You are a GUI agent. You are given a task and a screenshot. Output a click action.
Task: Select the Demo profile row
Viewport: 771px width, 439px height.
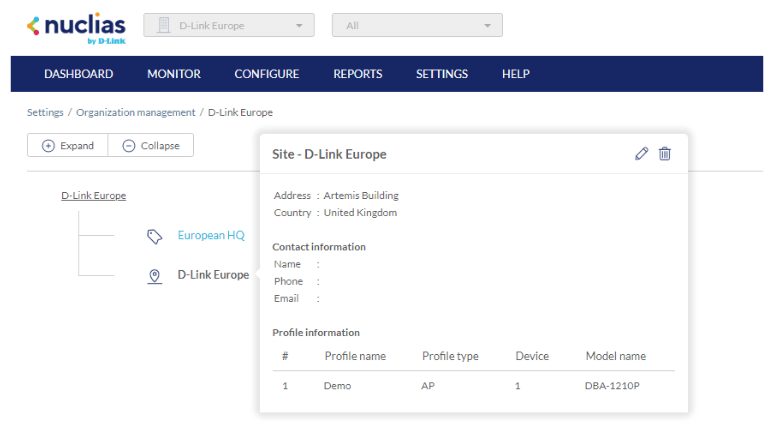[x=473, y=385]
